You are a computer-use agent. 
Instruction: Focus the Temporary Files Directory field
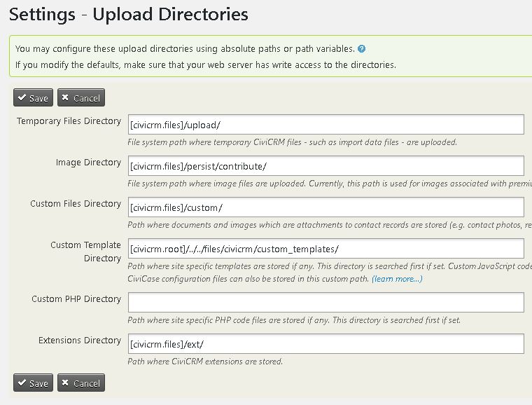point(326,125)
